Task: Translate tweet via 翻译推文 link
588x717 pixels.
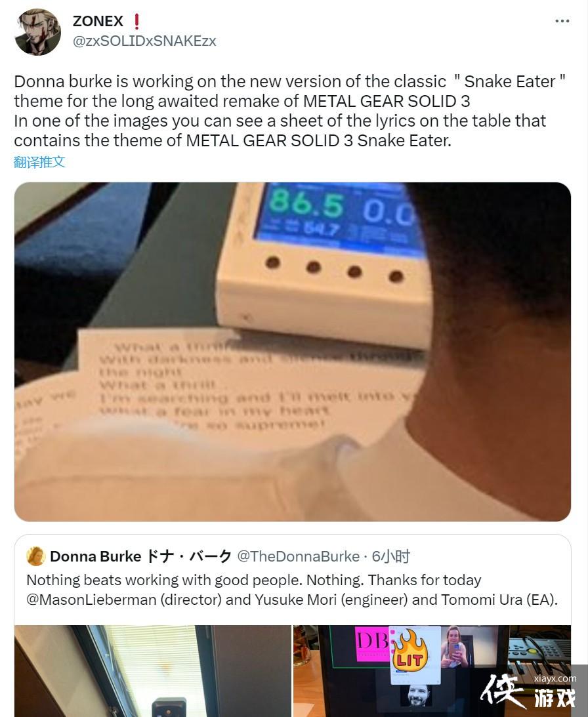Action: (x=39, y=162)
